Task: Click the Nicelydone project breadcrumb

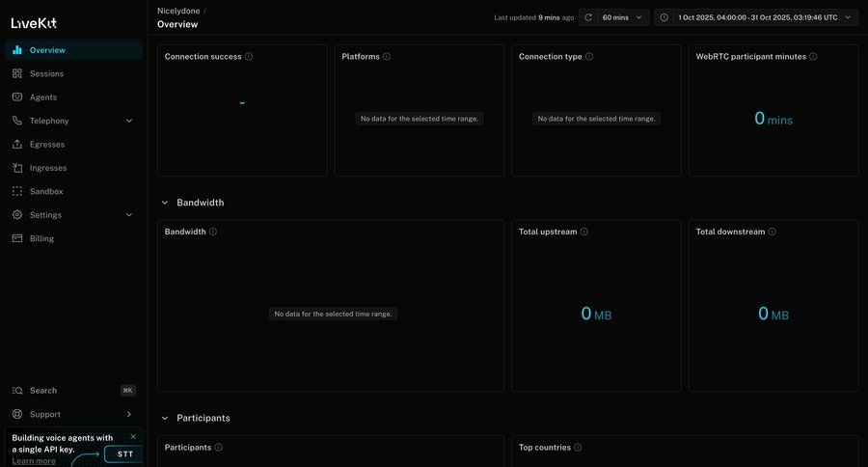Action: click(x=178, y=11)
